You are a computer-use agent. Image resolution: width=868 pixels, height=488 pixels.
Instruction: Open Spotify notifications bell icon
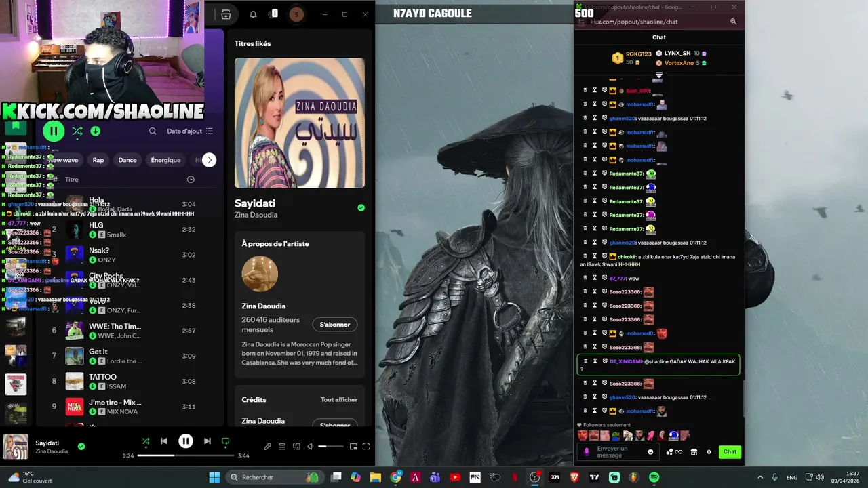pos(253,14)
